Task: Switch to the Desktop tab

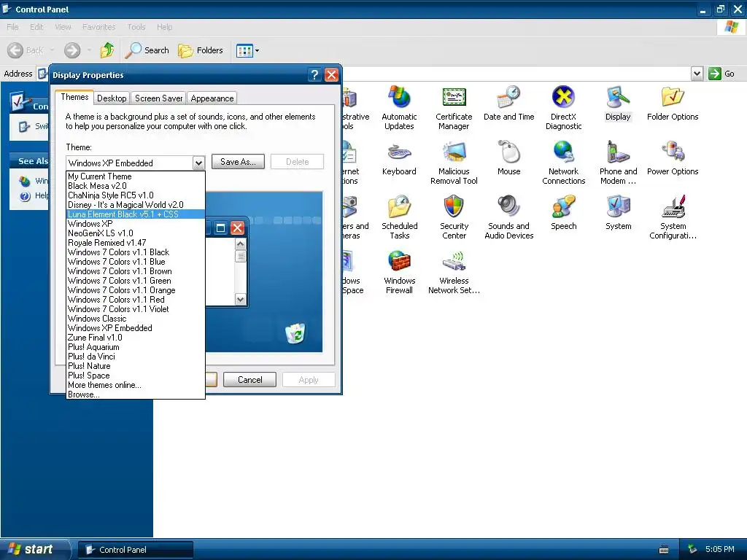Action: tap(112, 98)
